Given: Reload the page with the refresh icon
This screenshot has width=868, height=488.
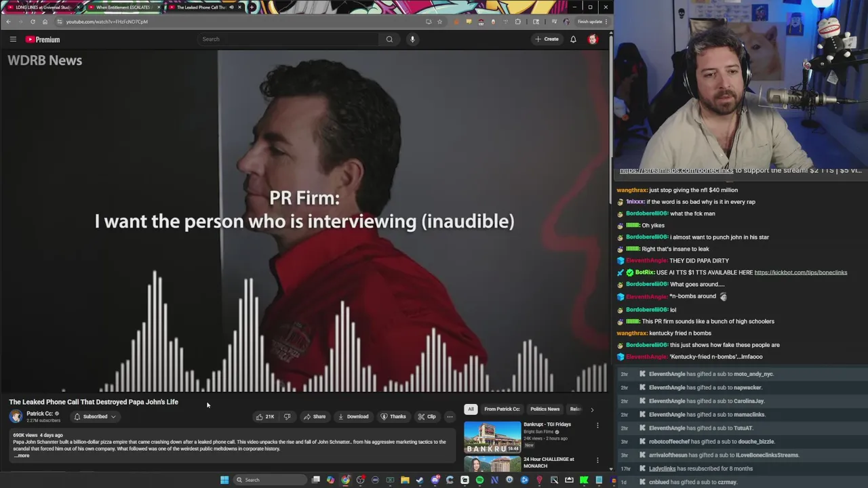Looking at the screenshot, I should (33, 22).
